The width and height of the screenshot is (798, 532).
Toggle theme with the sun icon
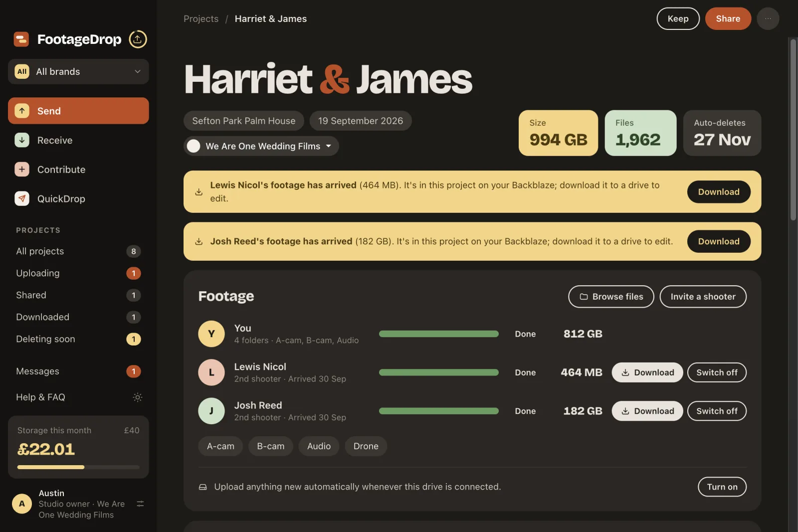138,397
